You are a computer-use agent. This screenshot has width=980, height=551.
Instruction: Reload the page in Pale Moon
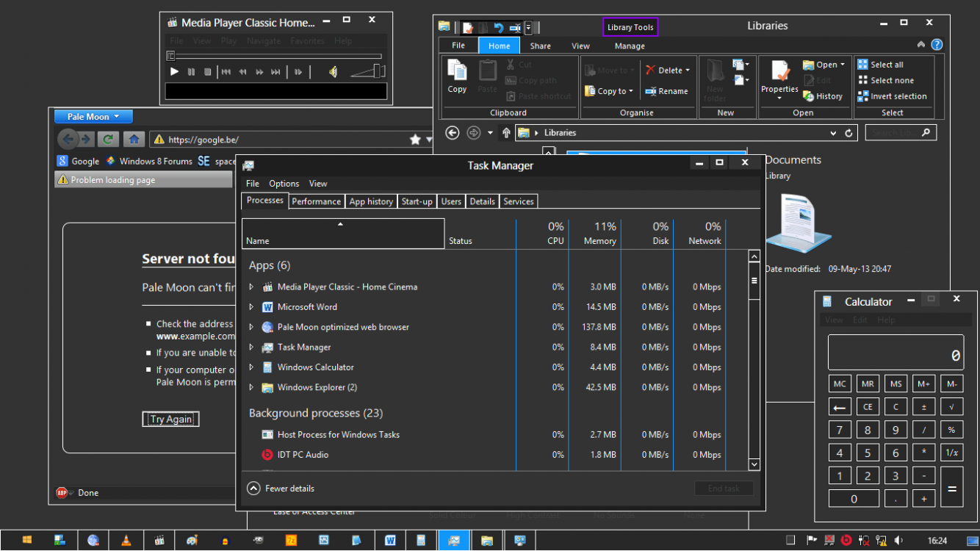point(109,139)
